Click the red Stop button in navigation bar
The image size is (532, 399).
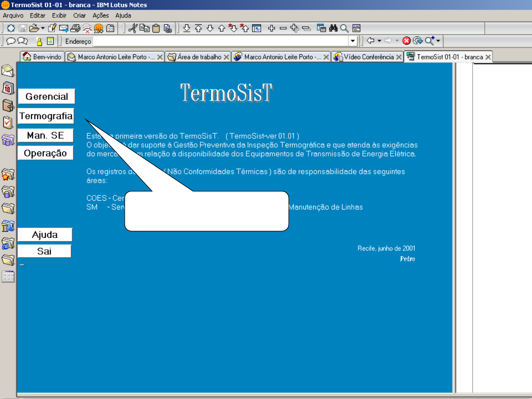click(x=406, y=41)
